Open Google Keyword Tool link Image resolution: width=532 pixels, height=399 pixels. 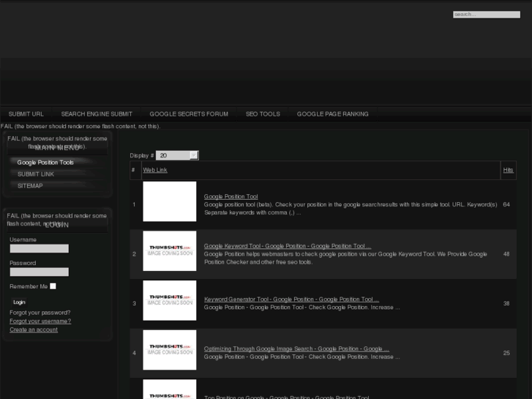[x=288, y=246]
